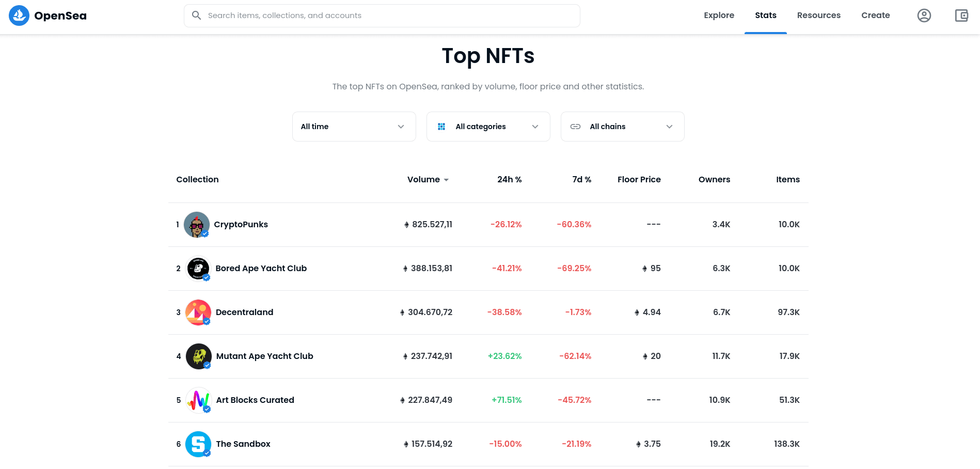The height and width of the screenshot is (469, 980).
Task: Open the account profile icon
Action: (924, 15)
